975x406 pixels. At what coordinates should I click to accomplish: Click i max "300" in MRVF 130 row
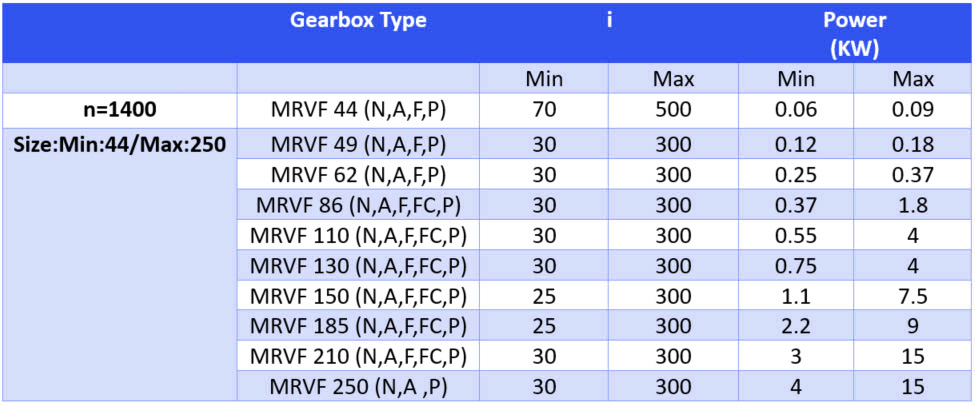(673, 265)
